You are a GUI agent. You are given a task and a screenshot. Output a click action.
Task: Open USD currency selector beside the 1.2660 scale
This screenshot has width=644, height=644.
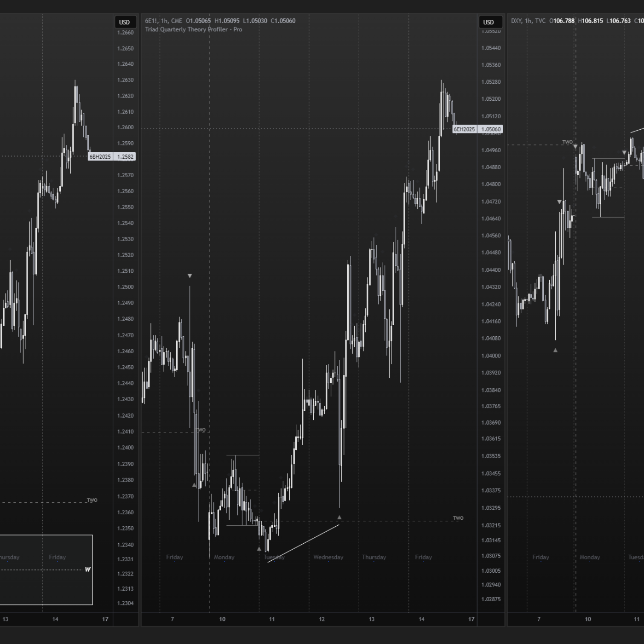click(124, 22)
